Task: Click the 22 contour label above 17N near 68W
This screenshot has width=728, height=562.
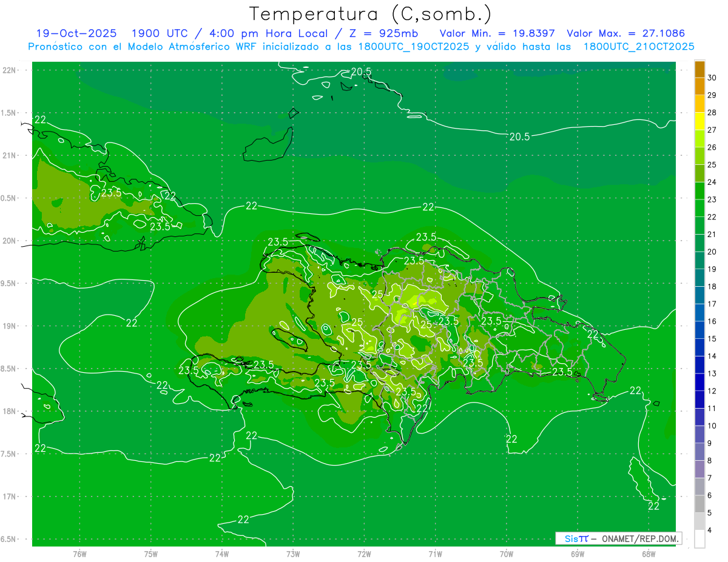Action: 653,506
